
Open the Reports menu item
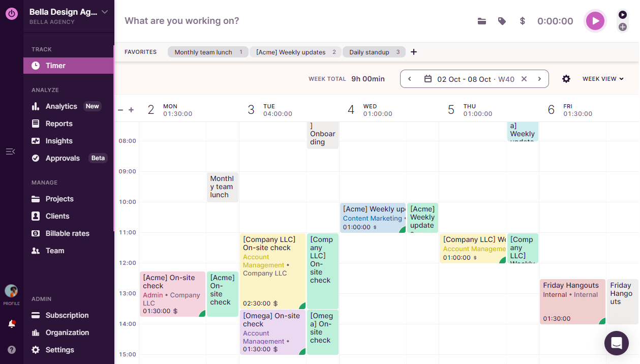coord(59,124)
